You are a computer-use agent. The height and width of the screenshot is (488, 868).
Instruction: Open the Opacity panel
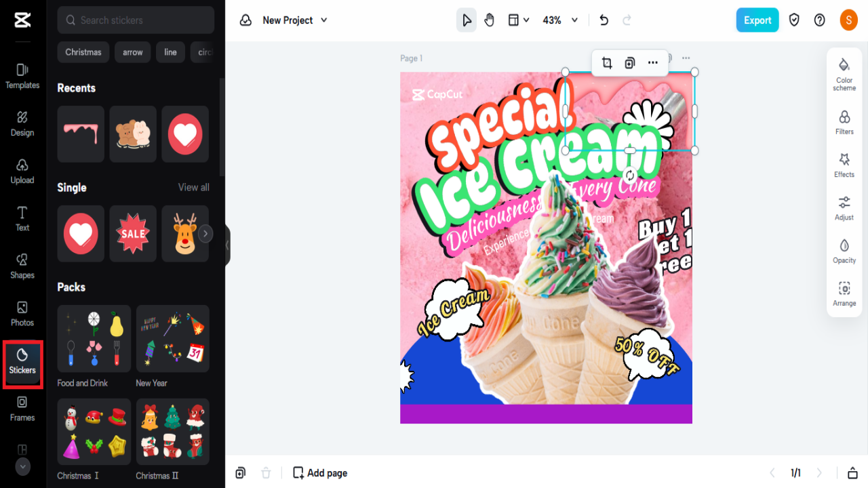[x=844, y=251]
